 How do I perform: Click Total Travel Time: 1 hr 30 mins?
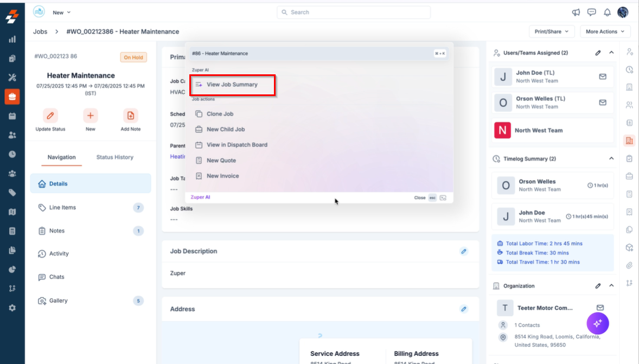pyautogui.click(x=542, y=262)
